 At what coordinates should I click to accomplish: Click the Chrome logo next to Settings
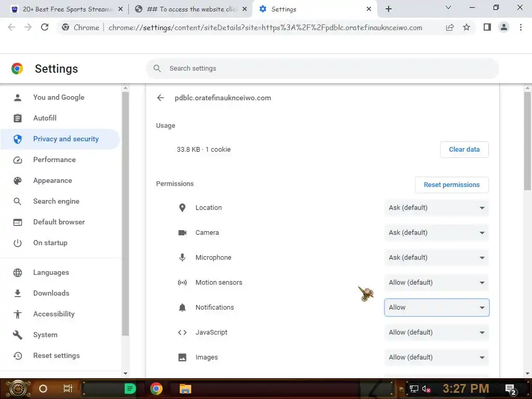(17, 69)
